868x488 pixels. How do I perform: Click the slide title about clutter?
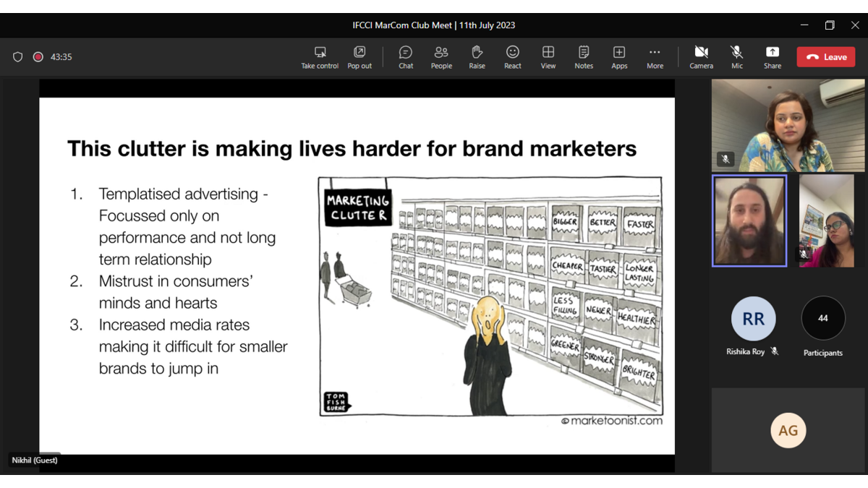pos(352,149)
